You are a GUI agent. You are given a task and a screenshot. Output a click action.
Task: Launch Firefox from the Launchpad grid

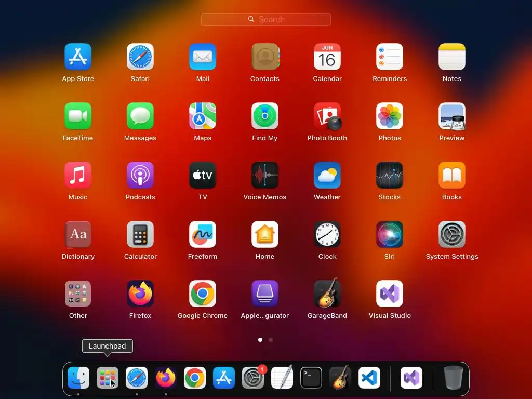click(140, 294)
